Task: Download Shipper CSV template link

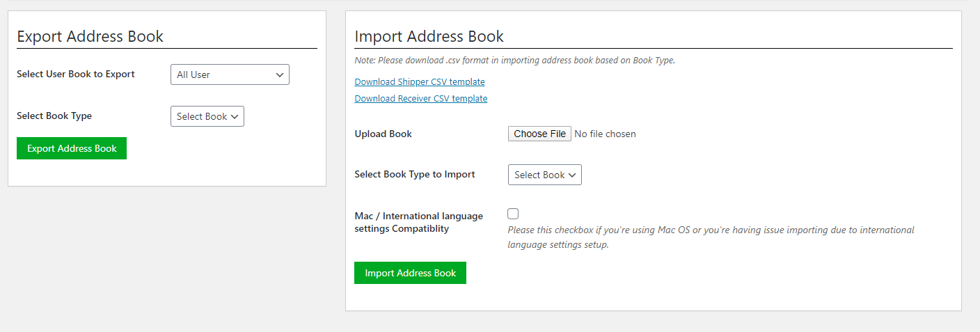Action: 420,81
